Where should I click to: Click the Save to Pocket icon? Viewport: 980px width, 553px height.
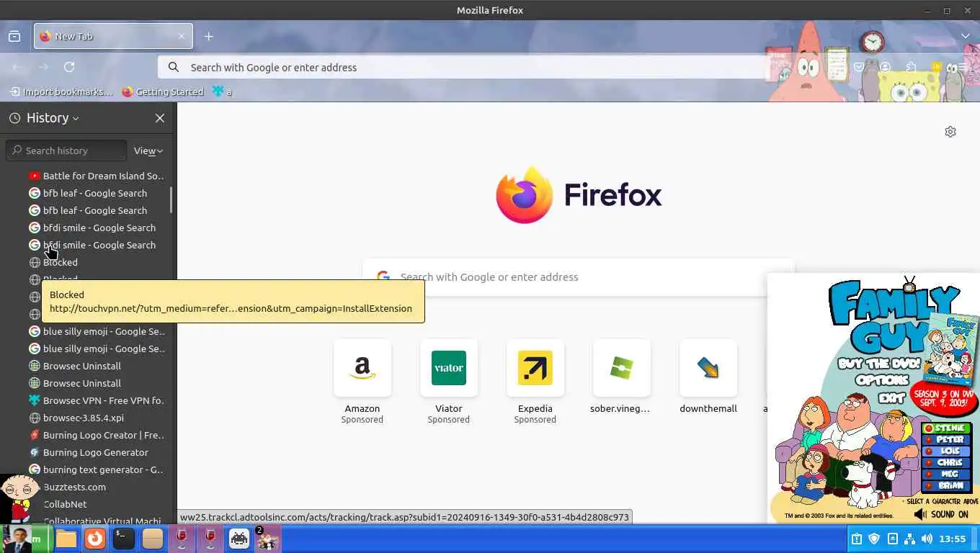[x=859, y=67]
